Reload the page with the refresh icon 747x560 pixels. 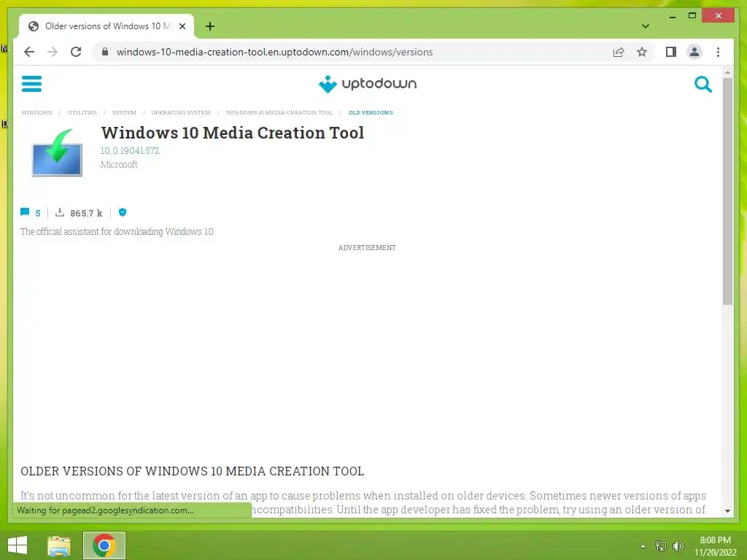76,52
